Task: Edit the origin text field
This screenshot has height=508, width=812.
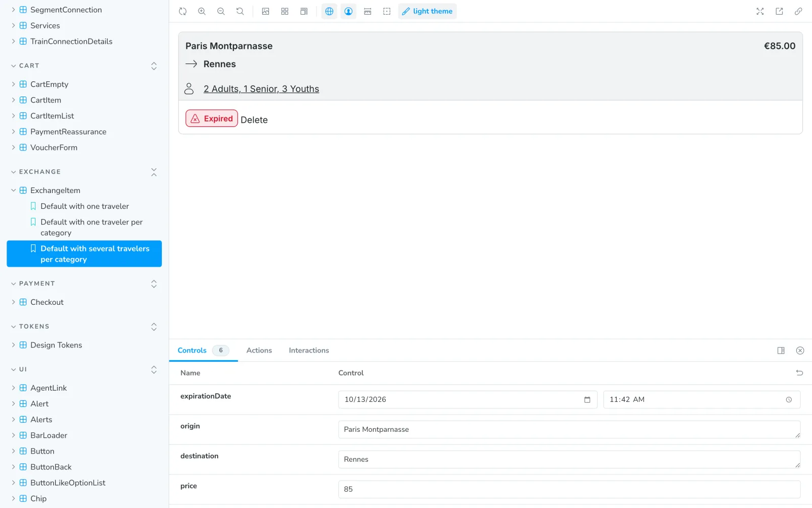Action: pyautogui.click(x=569, y=430)
